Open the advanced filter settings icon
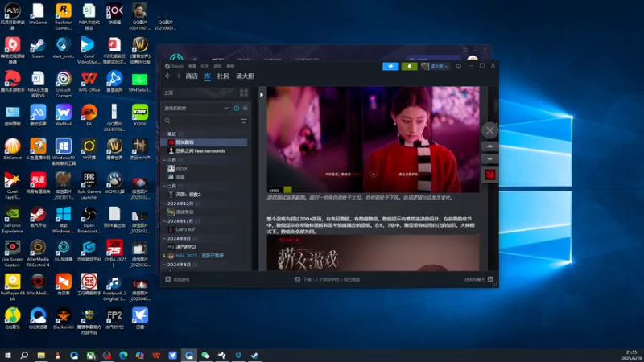The image size is (644, 362). [x=244, y=121]
